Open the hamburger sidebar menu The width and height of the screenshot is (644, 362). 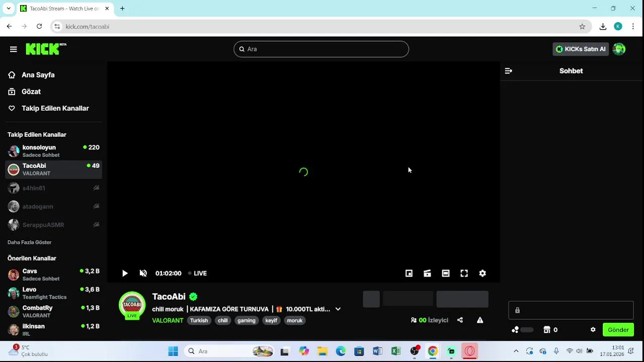[14, 49]
